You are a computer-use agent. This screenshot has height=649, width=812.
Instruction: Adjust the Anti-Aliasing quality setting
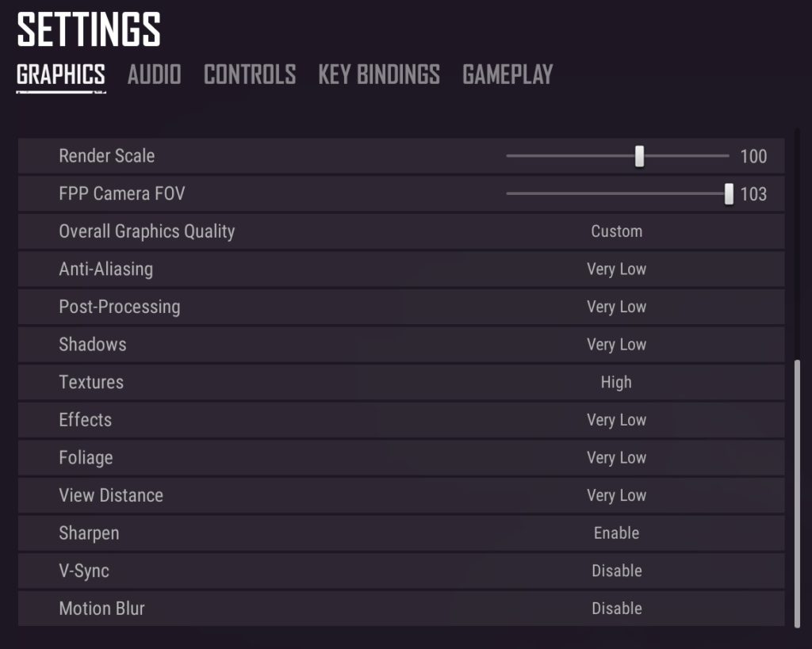pos(616,269)
